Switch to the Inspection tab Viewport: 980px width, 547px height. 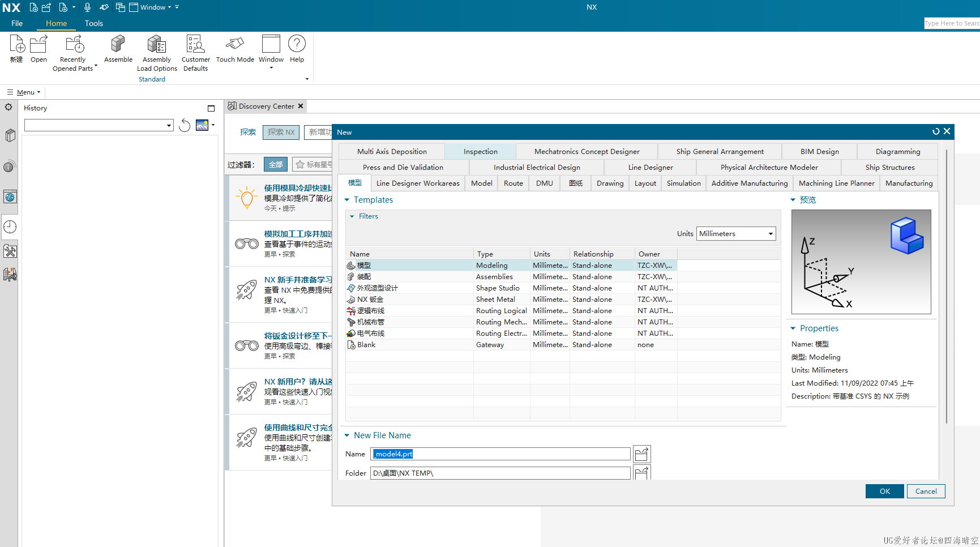pyautogui.click(x=481, y=151)
